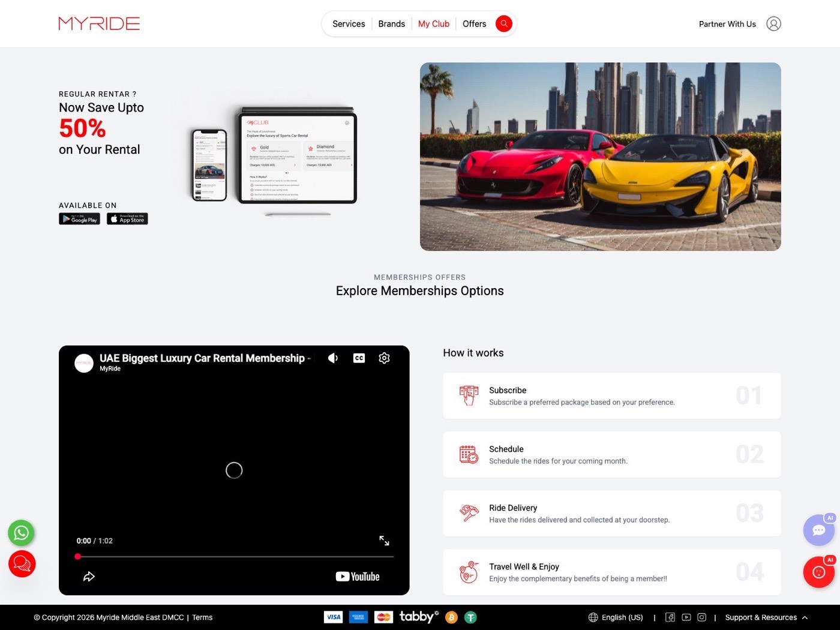
Task: Toggle the video audio speaker icon
Action: click(333, 358)
